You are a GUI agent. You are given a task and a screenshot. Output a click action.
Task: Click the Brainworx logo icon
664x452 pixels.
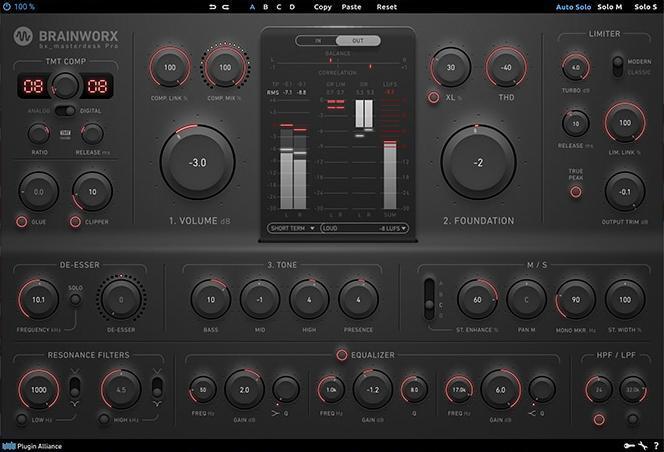(x=24, y=39)
